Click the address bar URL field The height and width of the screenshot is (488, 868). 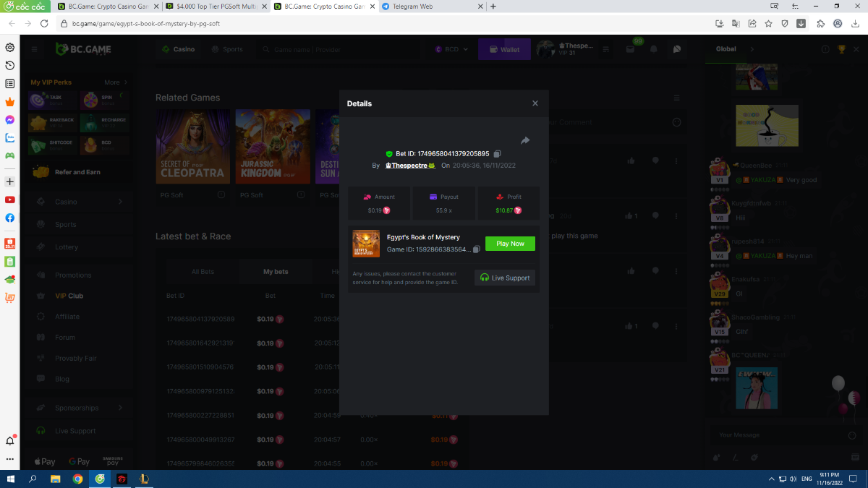click(362, 23)
